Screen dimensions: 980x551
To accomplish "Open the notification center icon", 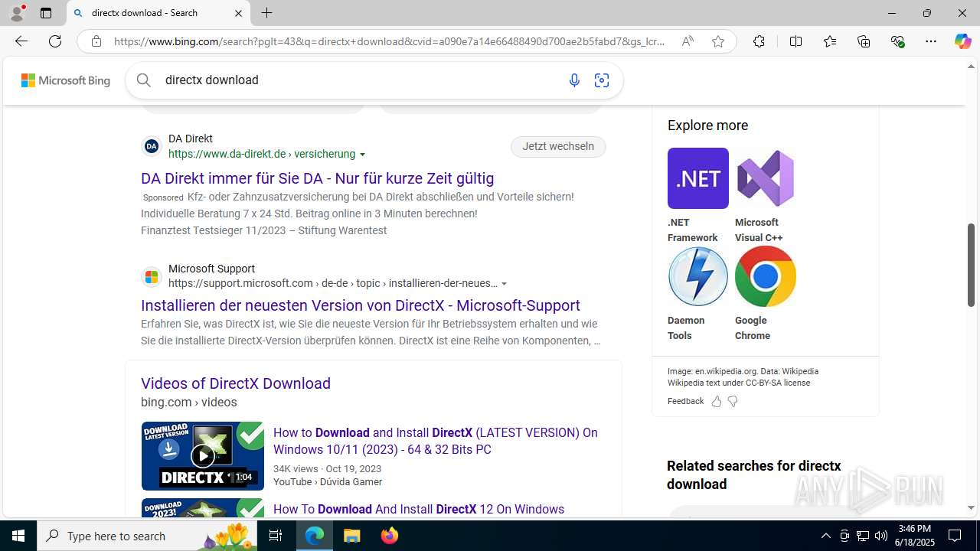I will point(955,536).
